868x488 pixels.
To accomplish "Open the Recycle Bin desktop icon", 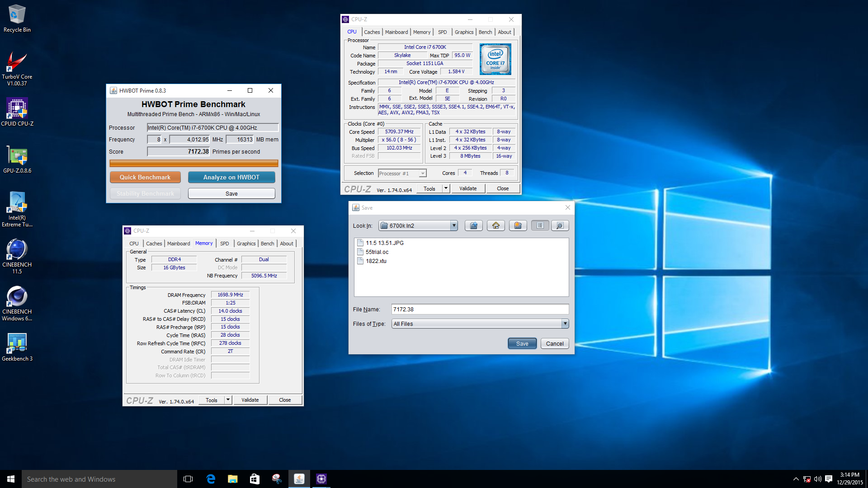I will 17,19.
